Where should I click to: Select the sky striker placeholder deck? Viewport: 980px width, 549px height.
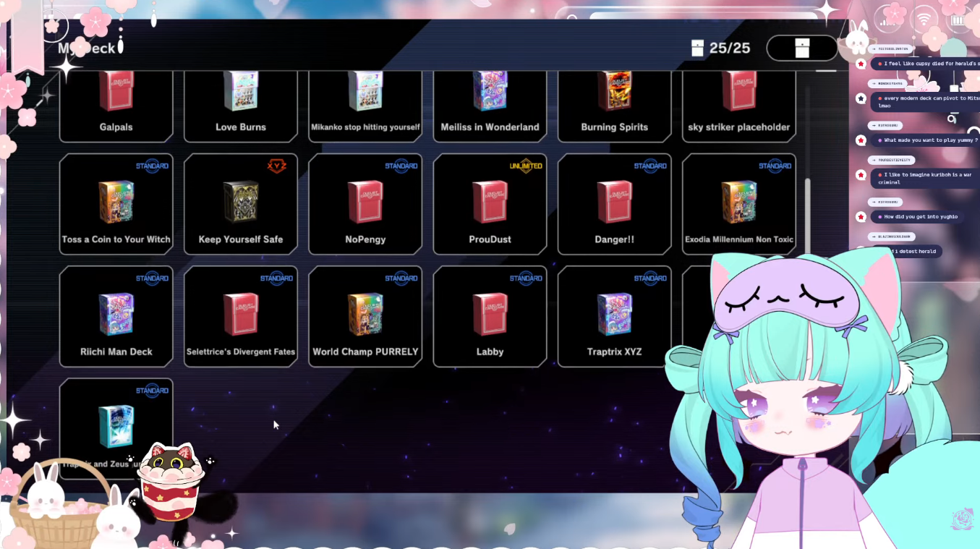click(738, 106)
